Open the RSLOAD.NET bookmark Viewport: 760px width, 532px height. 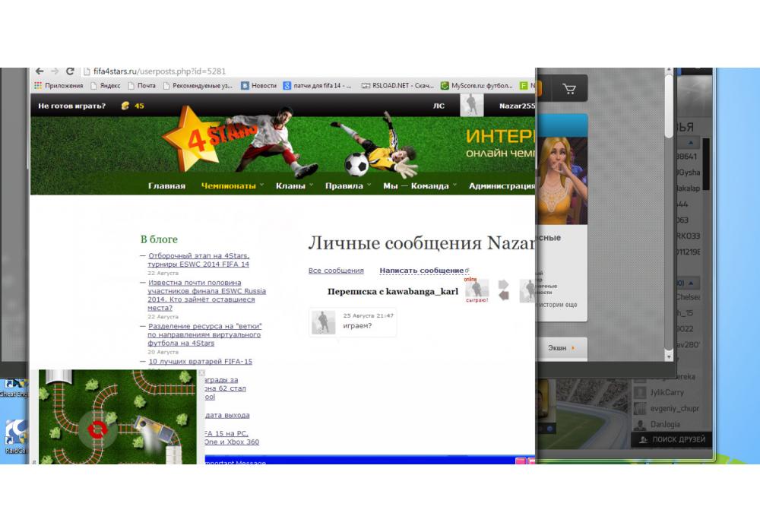(397, 86)
